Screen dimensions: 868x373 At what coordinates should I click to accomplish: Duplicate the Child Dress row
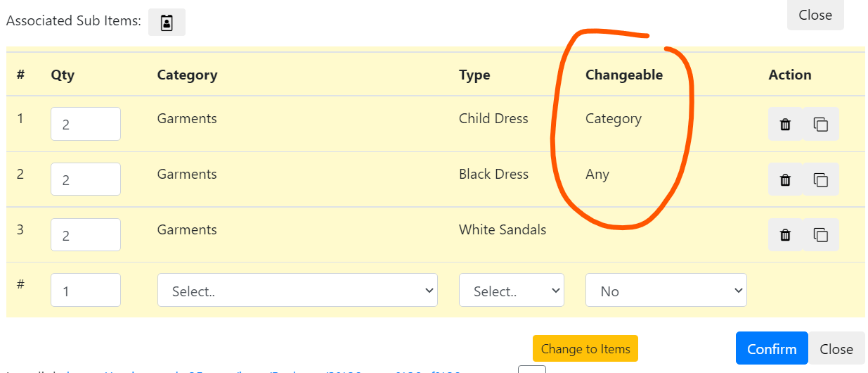(821, 125)
